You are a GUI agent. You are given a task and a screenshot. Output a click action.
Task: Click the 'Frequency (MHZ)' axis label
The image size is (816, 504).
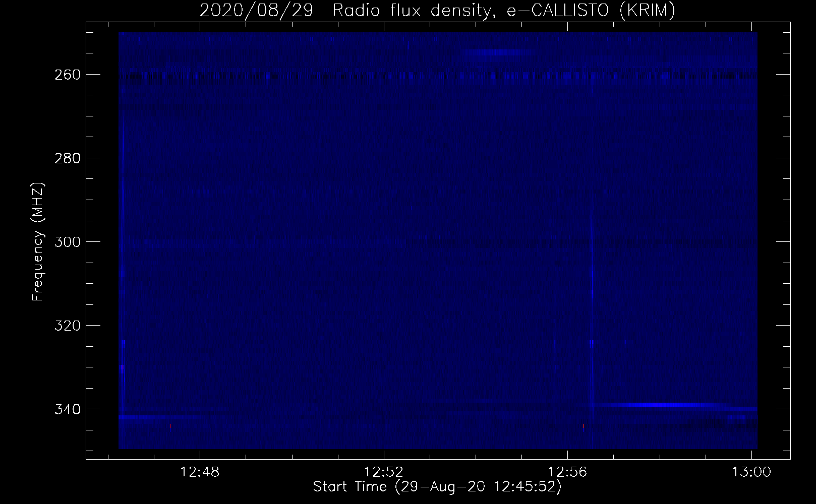[x=38, y=242]
